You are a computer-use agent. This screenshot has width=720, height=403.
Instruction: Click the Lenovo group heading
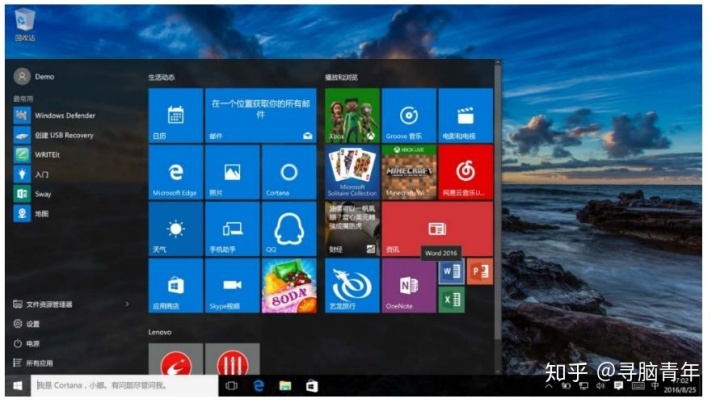(160, 332)
